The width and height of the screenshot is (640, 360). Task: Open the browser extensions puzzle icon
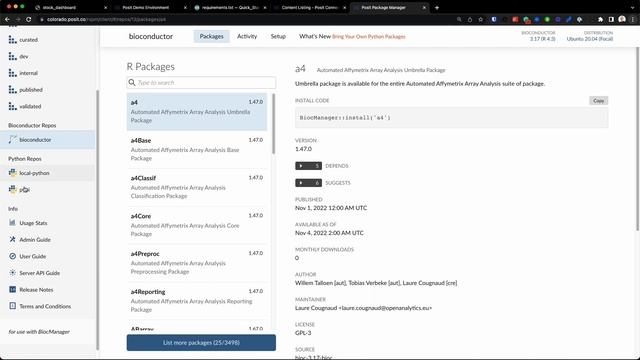600,19
